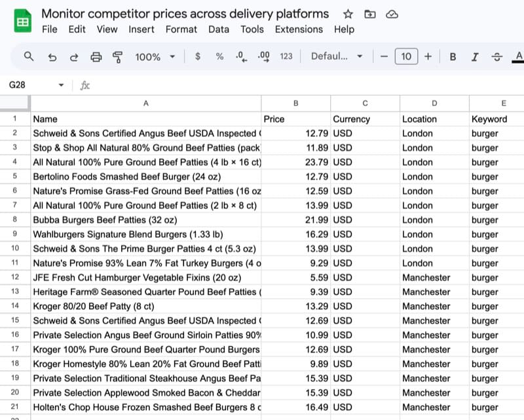This screenshot has height=420, width=524.
Task: Open the Default font dropdown
Action: (x=337, y=56)
